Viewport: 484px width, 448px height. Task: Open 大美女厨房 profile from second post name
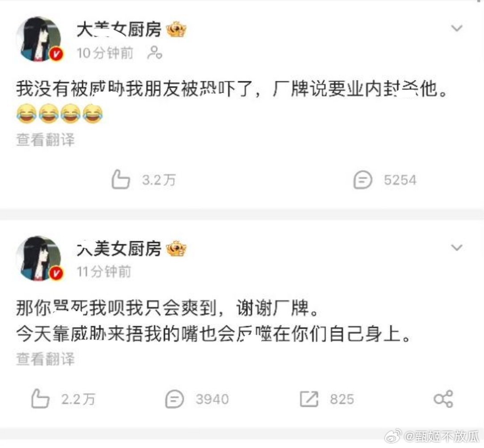point(119,249)
